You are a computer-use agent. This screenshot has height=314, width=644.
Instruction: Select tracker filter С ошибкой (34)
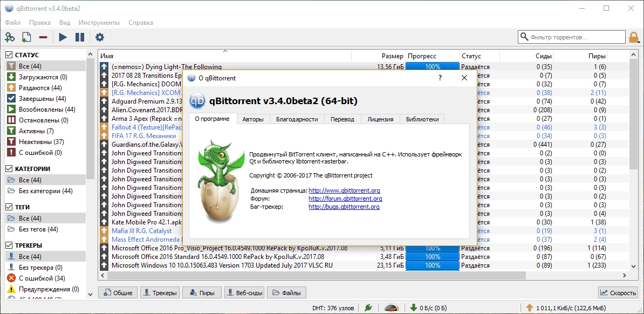coord(45,278)
